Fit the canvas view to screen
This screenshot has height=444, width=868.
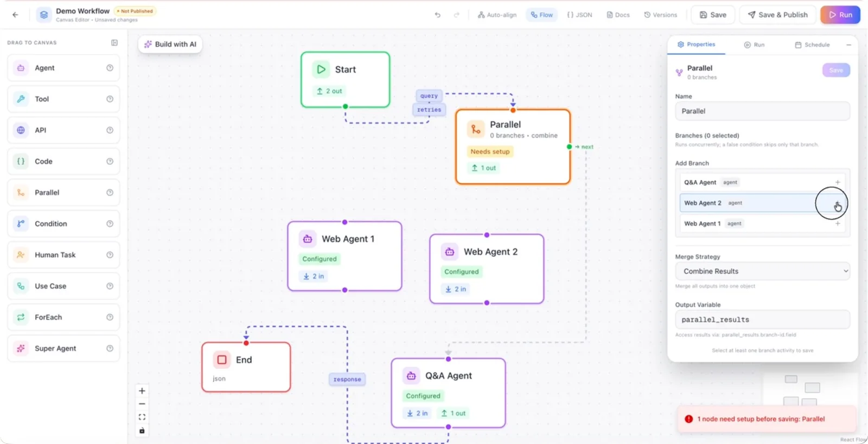click(142, 417)
